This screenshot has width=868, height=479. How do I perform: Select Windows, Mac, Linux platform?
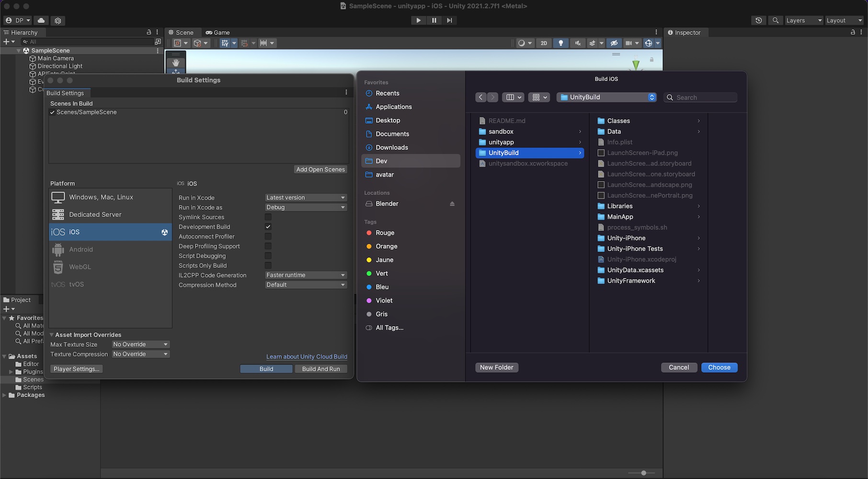(110, 197)
